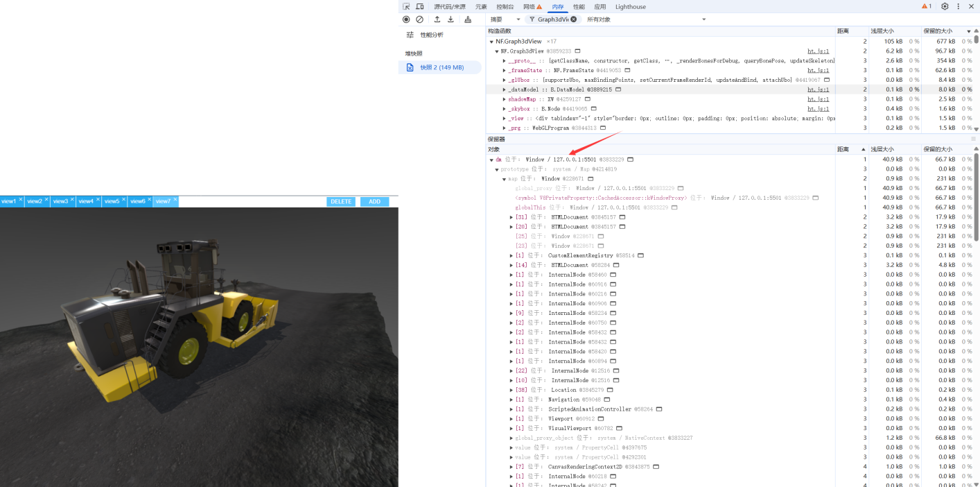Click the ADD button

[374, 202]
